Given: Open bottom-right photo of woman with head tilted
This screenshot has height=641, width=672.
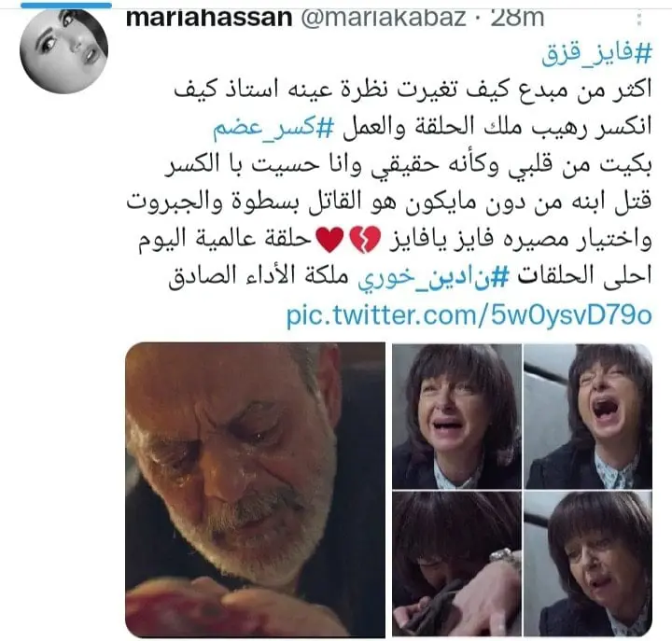Looking at the screenshot, I should pos(588,564).
